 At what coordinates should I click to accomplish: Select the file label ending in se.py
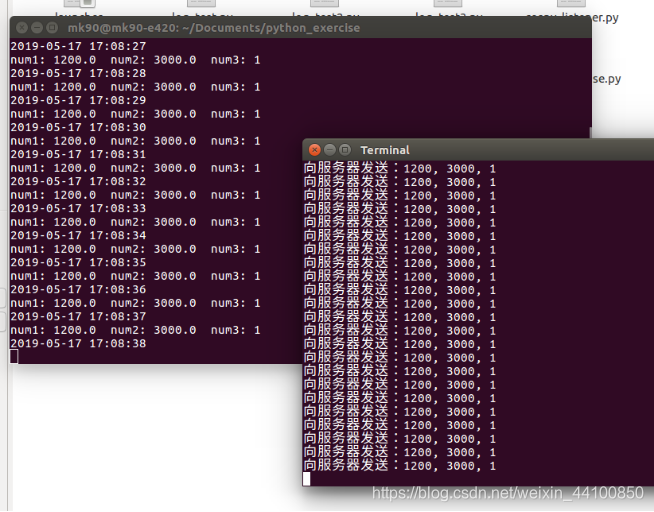pyautogui.click(x=607, y=79)
